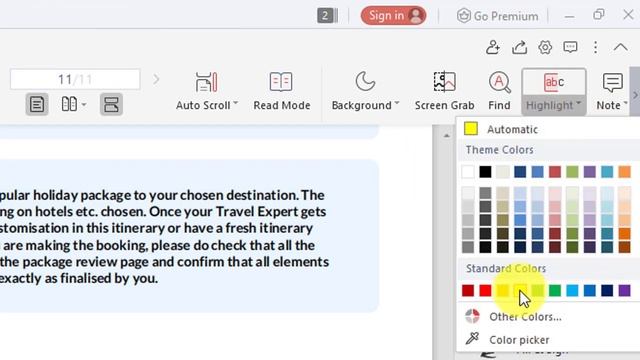Expand the Auto Scroll dropdown arrow

pyautogui.click(x=236, y=104)
